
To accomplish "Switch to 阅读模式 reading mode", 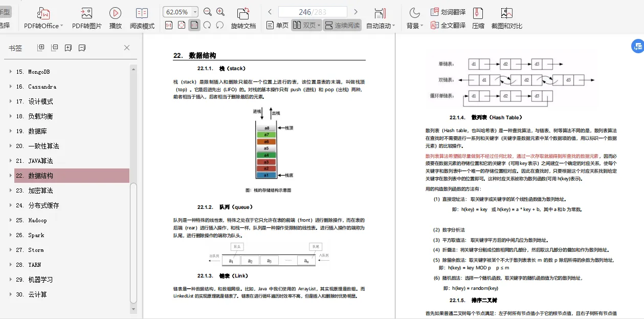I will pos(142,18).
